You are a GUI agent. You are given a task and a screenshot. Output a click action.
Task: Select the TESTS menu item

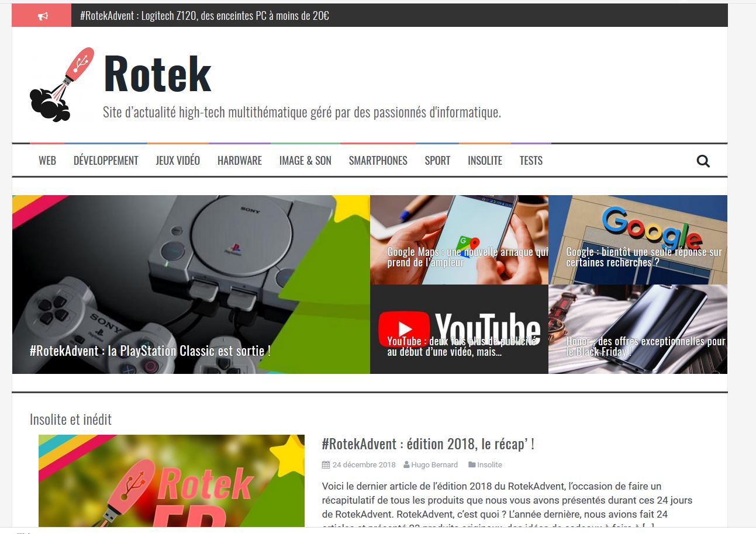531,161
